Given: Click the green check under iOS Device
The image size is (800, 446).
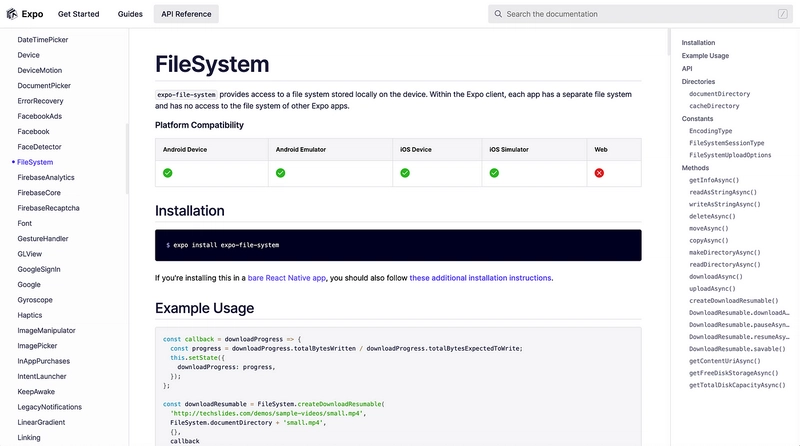Looking at the screenshot, I should pyautogui.click(x=405, y=173).
